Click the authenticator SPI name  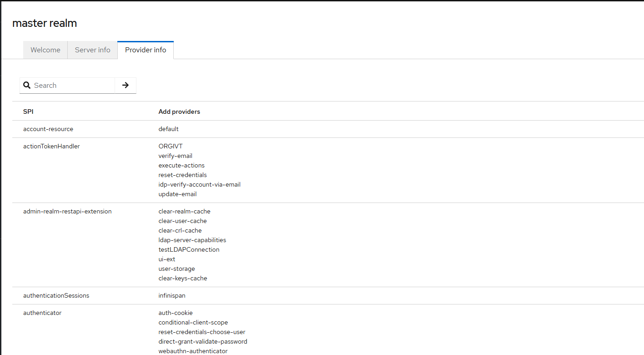pyautogui.click(x=42, y=313)
